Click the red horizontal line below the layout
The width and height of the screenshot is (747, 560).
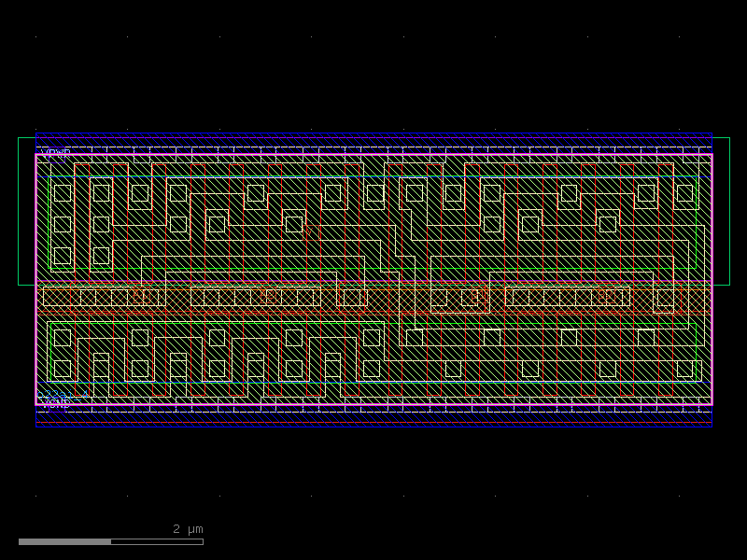(x=373, y=425)
